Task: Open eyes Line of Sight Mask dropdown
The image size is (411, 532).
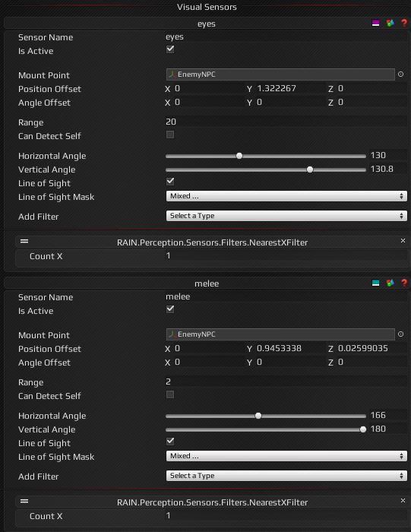Action: pos(286,196)
